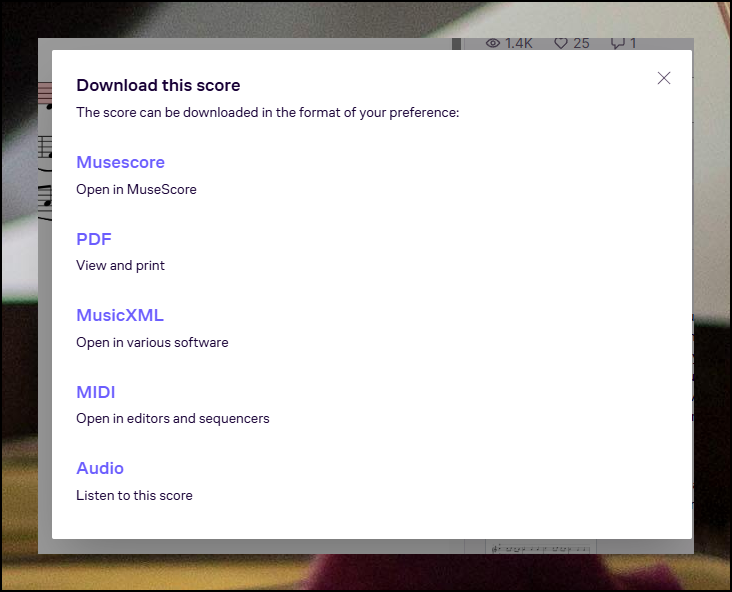The image size is (732, 592).
Task: Click the comment bubble icon showing 1
Action: coord(618,43)
